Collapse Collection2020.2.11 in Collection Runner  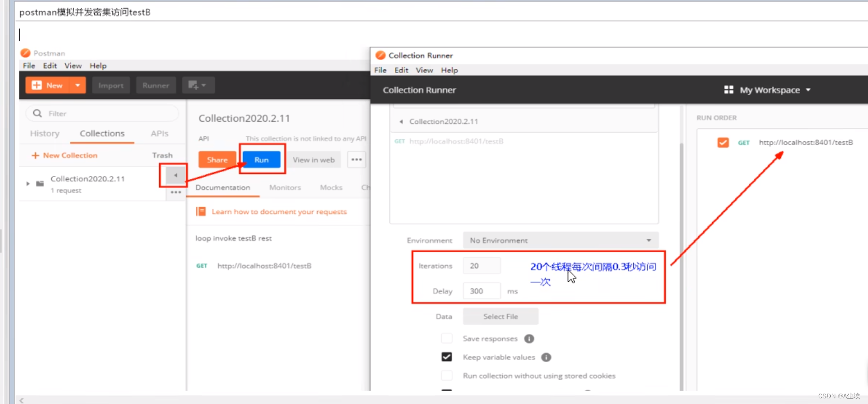point(401,122)
